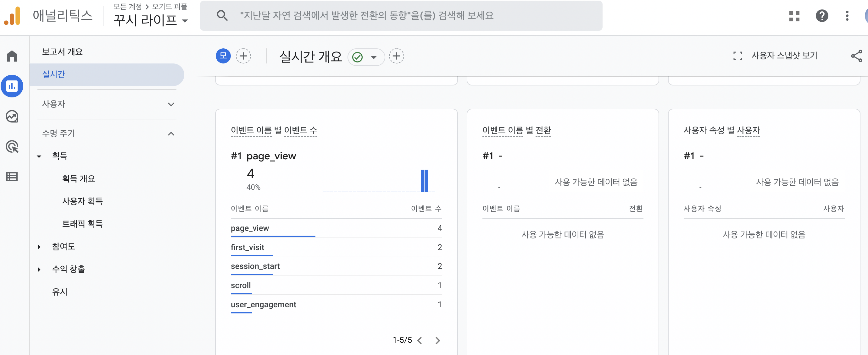
Task: Add a comparison with dashed plus icon
Action: click(x=243, y=56)
